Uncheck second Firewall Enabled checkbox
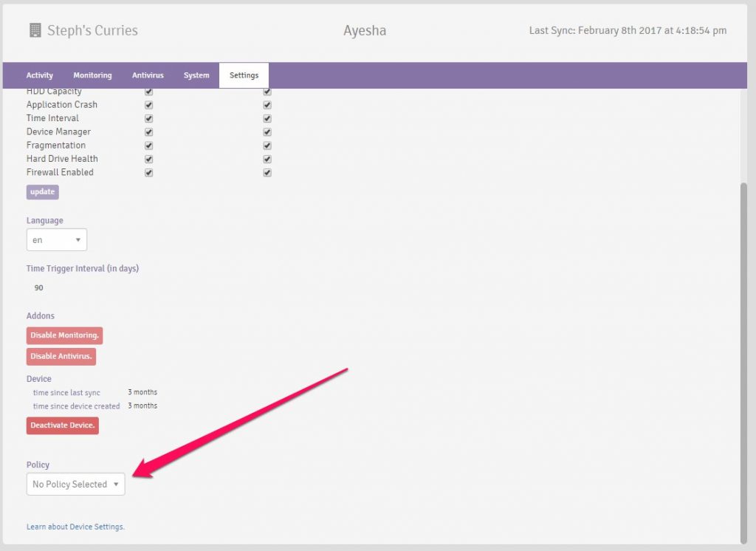This screenshot has width=756, height=551. (x=267, y=173)
